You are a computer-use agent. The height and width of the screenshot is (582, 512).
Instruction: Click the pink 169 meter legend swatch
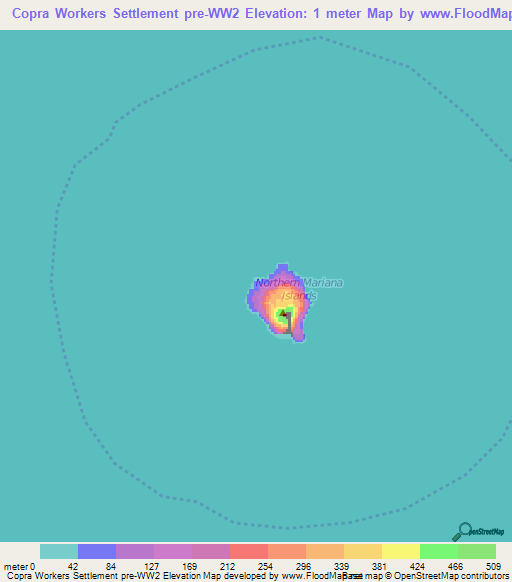point(211,551)
